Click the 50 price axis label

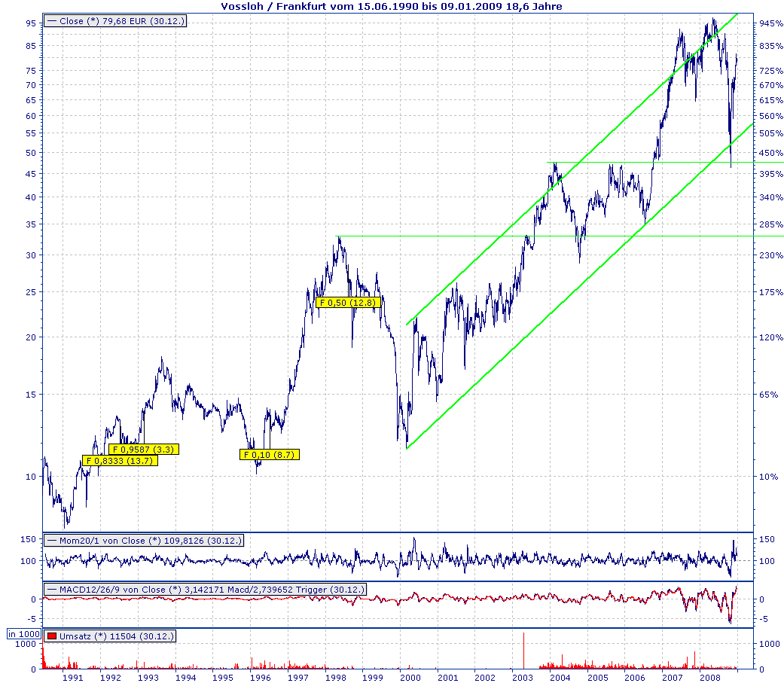[31, 153]
